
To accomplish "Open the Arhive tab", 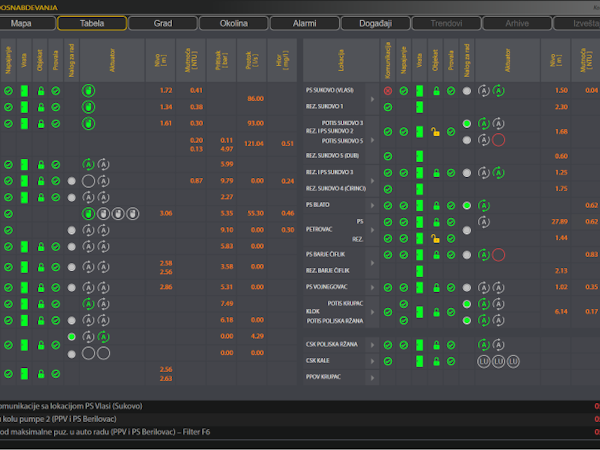I will 517,23.
